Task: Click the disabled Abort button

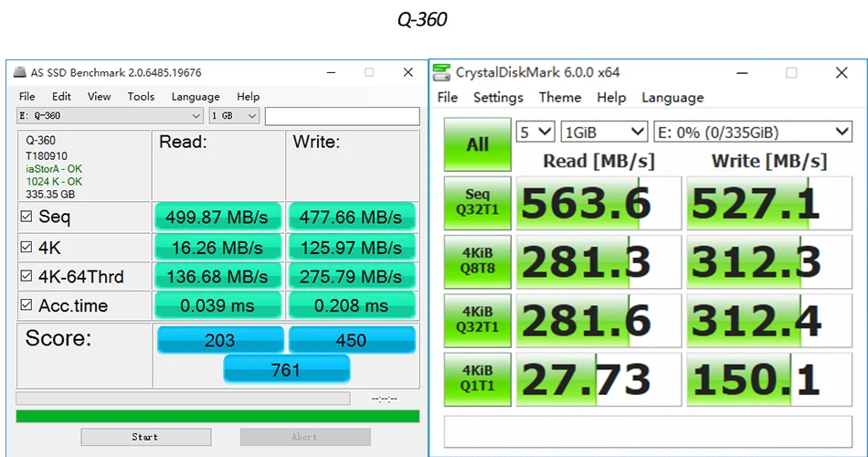Action: tap(305, 437)
